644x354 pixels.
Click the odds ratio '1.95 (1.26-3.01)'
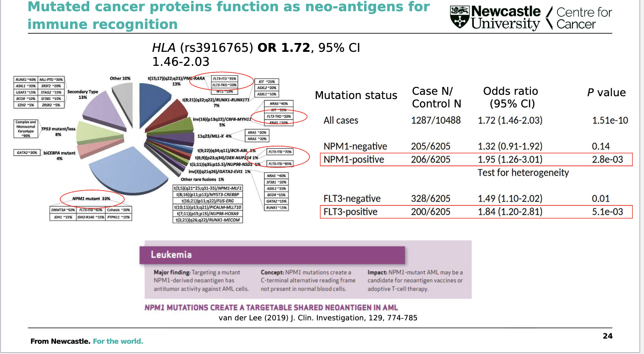(x=510, y=160)
